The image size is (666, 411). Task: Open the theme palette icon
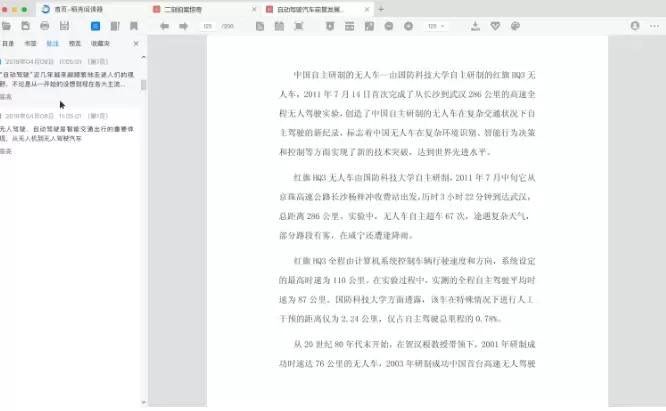pos(515,26)
